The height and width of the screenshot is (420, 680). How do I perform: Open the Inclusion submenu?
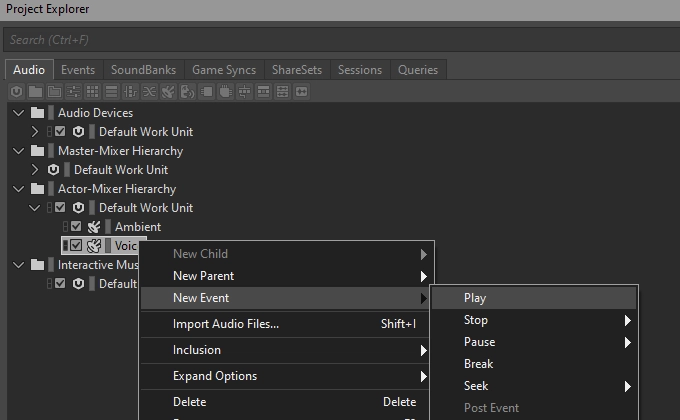tap(285, 350)
